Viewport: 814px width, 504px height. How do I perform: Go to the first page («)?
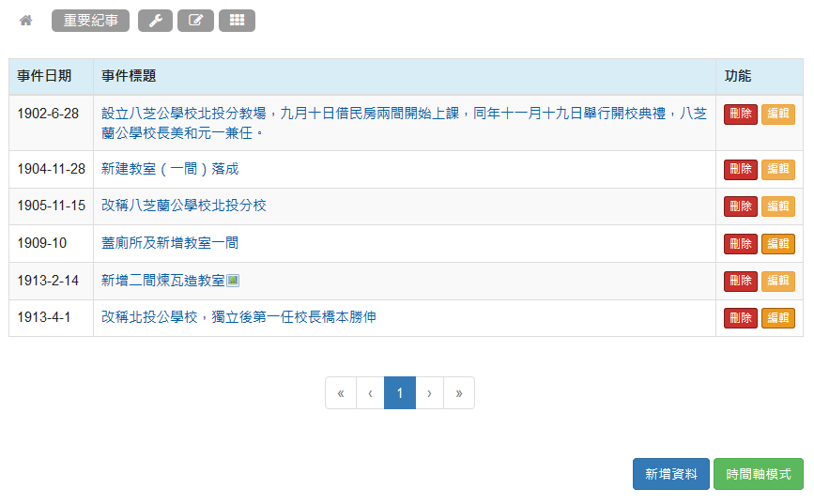341,393
